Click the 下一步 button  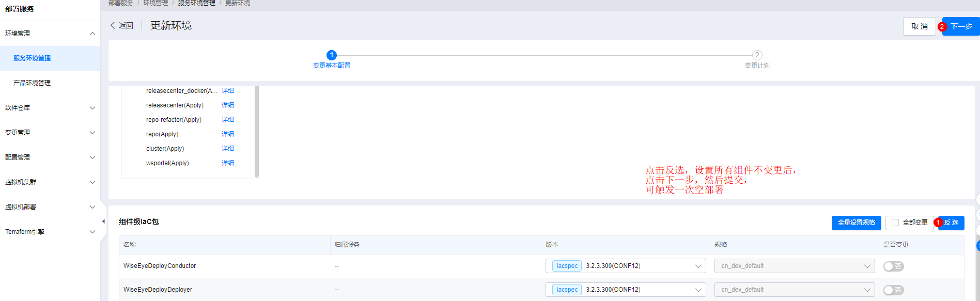click(x=961, y=26)
